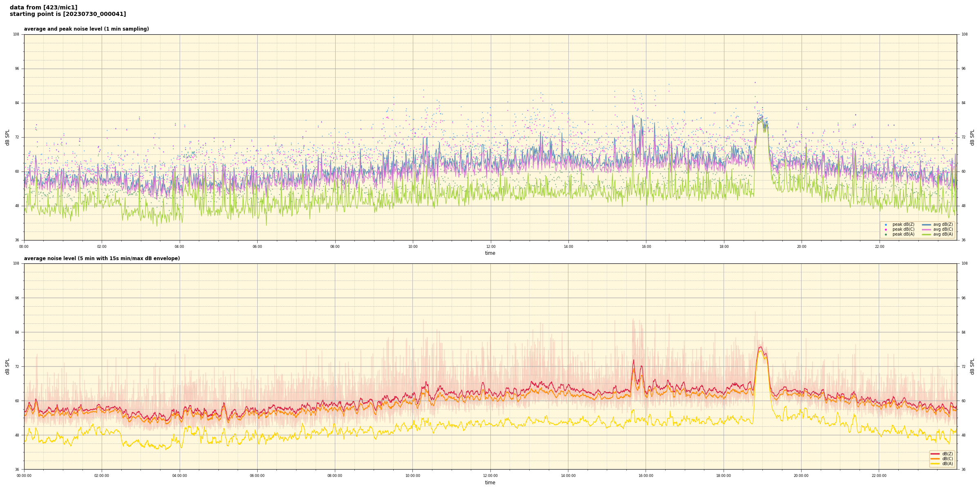
Task: Click the peak dB(Z) blue dot marker in the top legend
Action: tap(886, 225)
